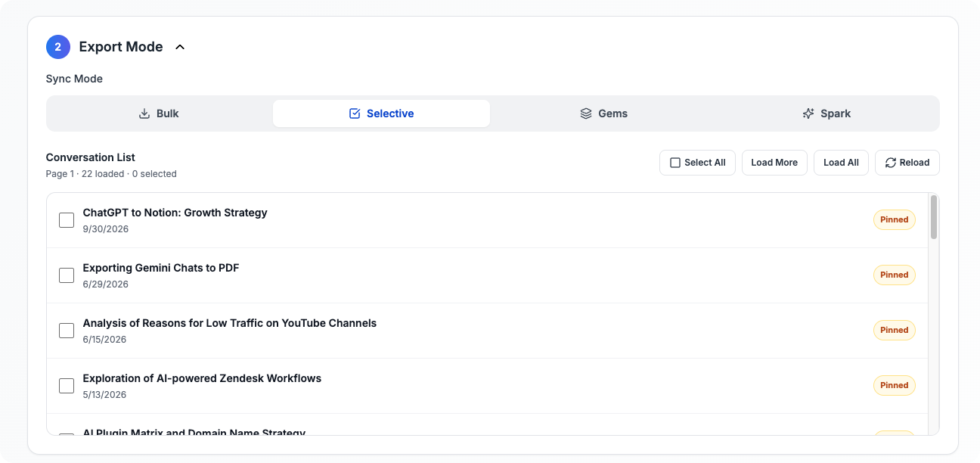
Task: Click the Analysis of Reasons for Low Traffic title
Action: click(230, 323)
